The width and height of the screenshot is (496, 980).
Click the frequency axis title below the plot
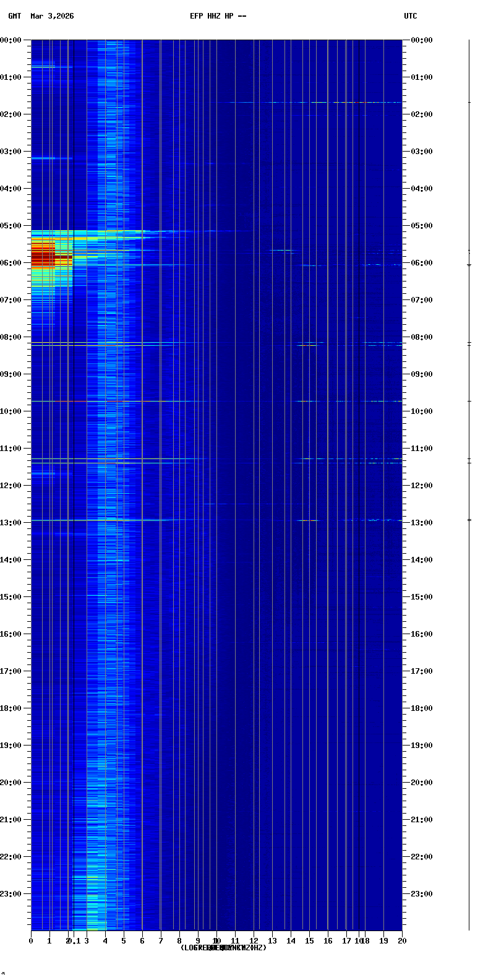pyautogui.click(x=223, y=948)
